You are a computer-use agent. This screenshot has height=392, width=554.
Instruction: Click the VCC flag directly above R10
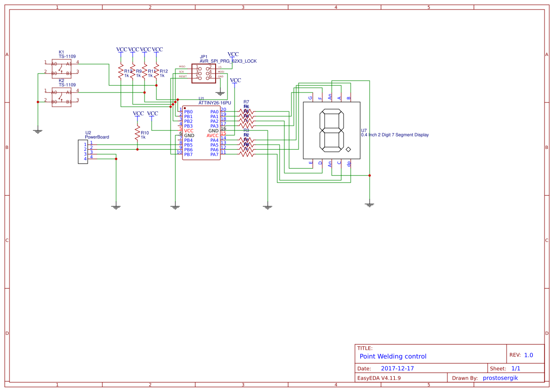tap(138, 114)
